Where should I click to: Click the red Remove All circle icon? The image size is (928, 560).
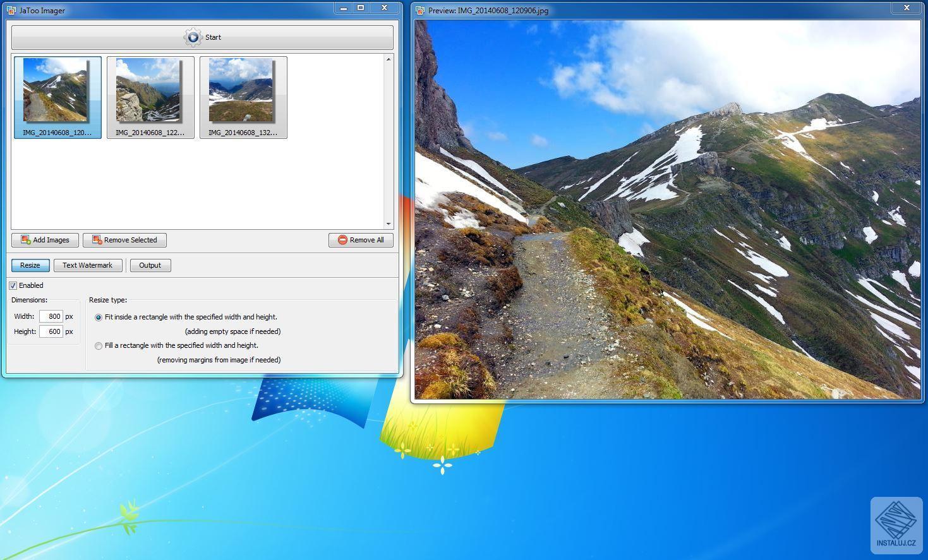point(342,240)
